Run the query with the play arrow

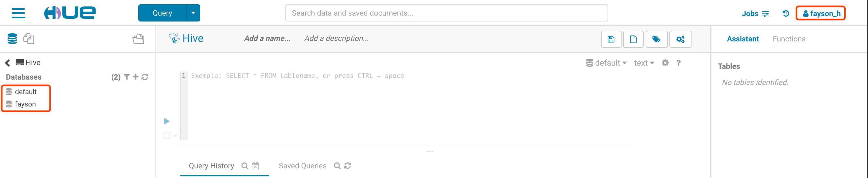pyautogui.click(x=167, y=121)
